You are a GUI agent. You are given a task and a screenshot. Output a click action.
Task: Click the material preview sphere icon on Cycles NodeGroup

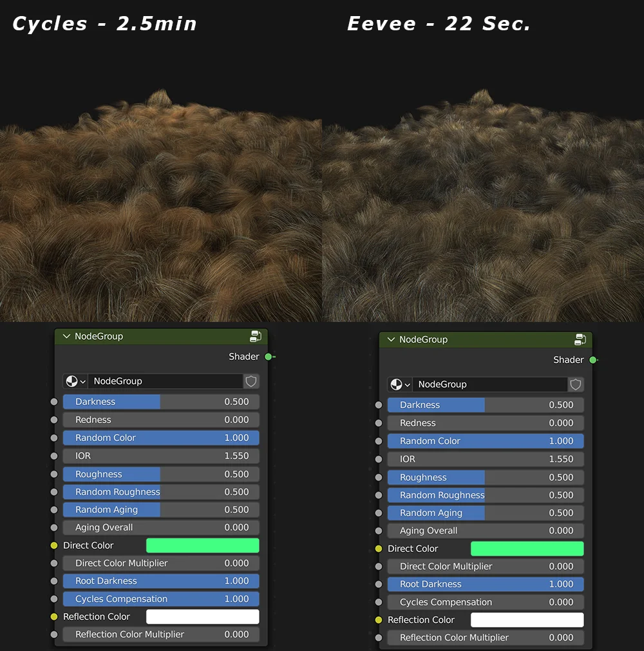(x=71, y=381)
